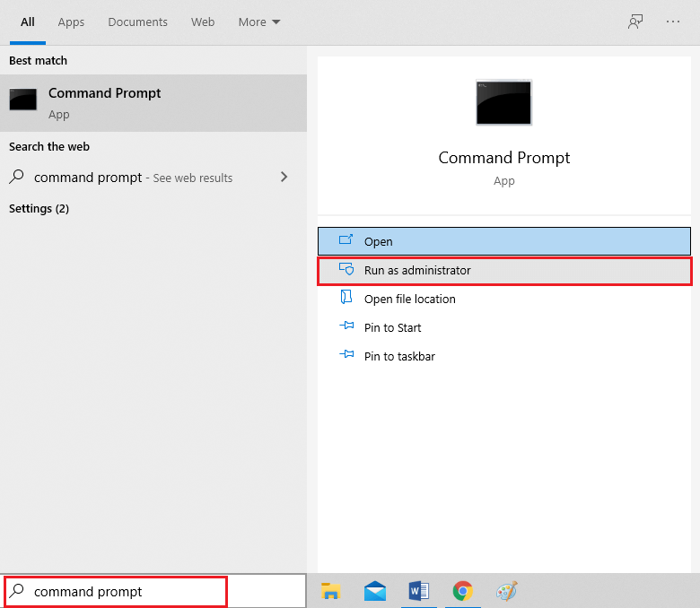This screenshot has height=608, width=700.
Task: Select Open file location
Action: point(409,299)
